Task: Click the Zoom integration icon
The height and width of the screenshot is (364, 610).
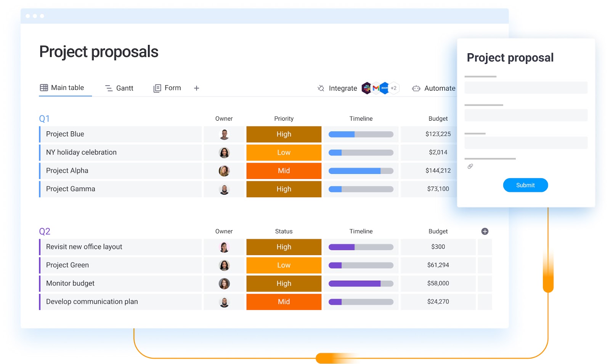Action: [384, 88]
